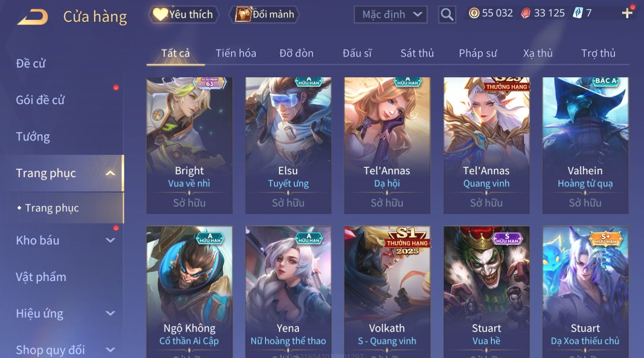644x358 pixels.
Task: Collapse the Trang phục sidebar section
Action: 110,173
